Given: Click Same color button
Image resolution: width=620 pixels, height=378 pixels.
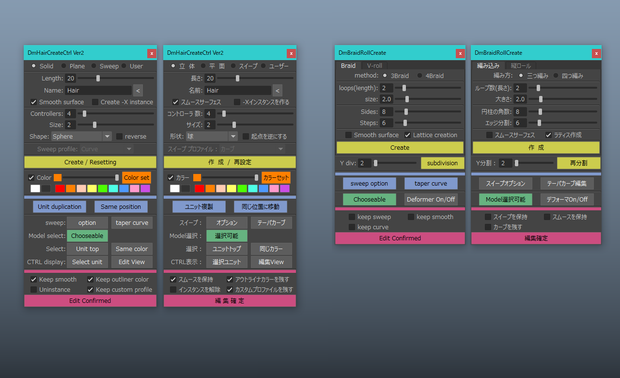Looking at the screenshot, I should click(x=132, y=249).
